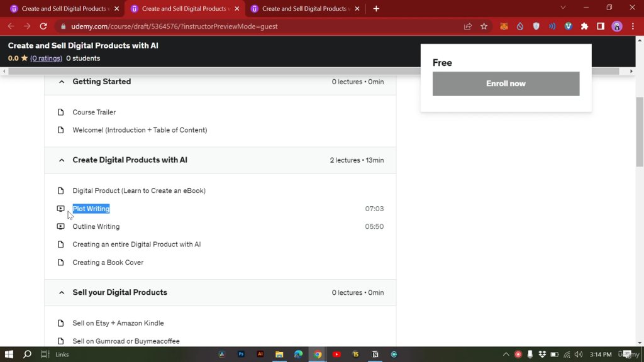Open the Extensions puzzle menu
This screenshot has width=644, height=362.
tap(584, 26)
